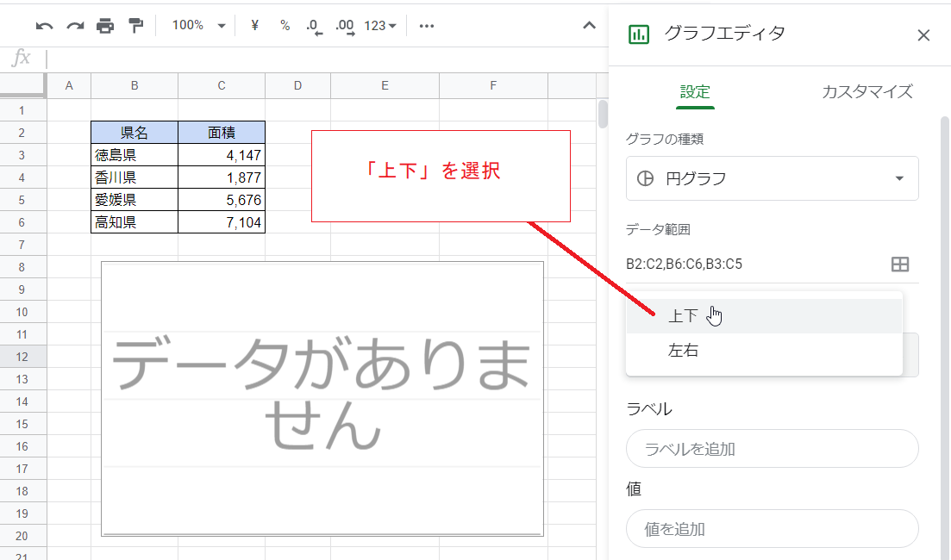Select column B header
951x560 pixels.
click(x=135, y=85)
